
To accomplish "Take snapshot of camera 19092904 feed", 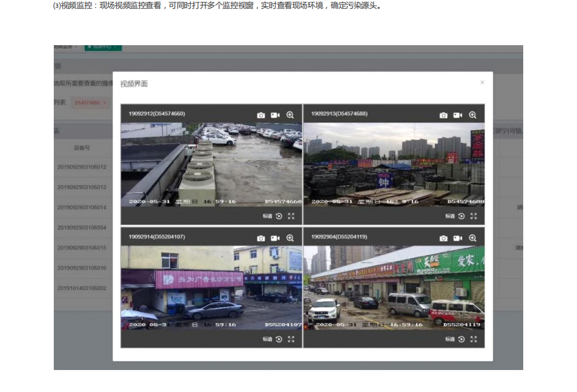I will pyautogui.click(x=444, y=238).
